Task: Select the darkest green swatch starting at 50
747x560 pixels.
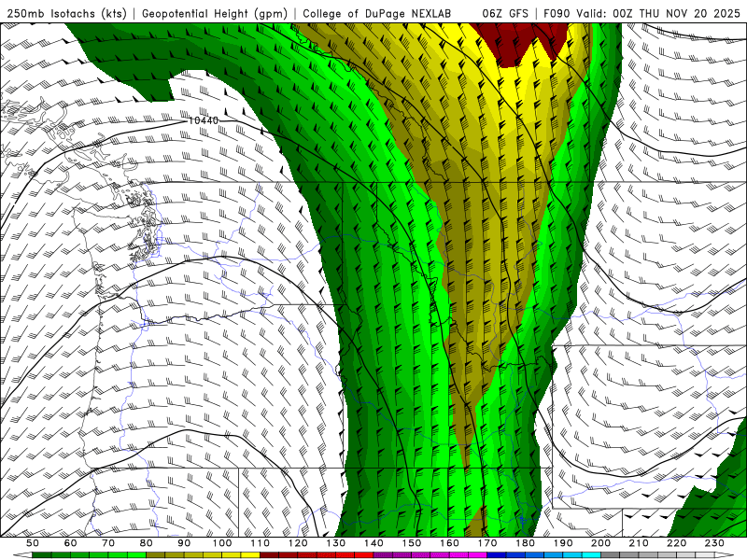Action: click(42, 555)
